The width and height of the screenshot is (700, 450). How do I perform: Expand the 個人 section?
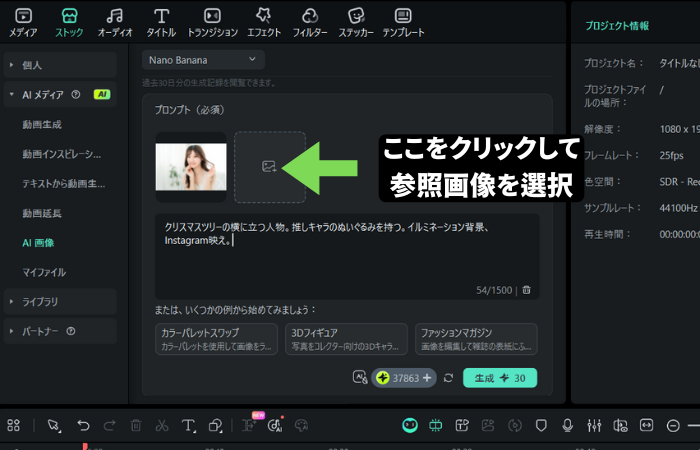(60, 65)
